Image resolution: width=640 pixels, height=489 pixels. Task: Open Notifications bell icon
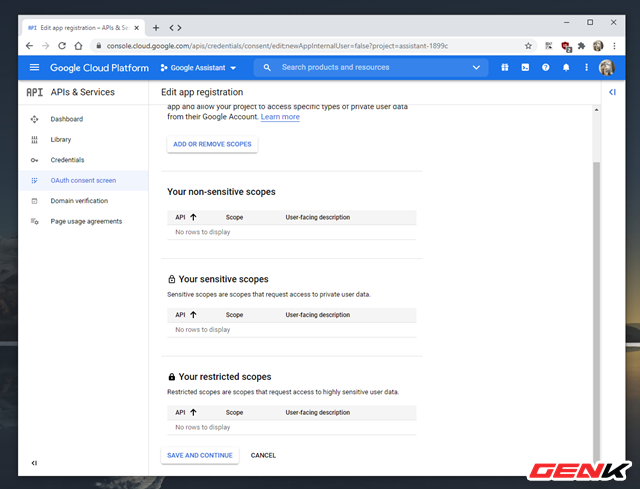point(566,67)
